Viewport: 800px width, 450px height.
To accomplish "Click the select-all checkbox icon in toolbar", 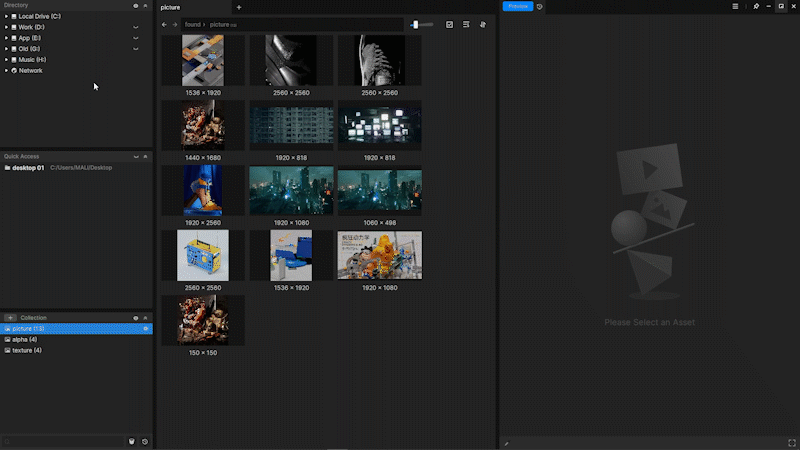I will tap(449, 24).
